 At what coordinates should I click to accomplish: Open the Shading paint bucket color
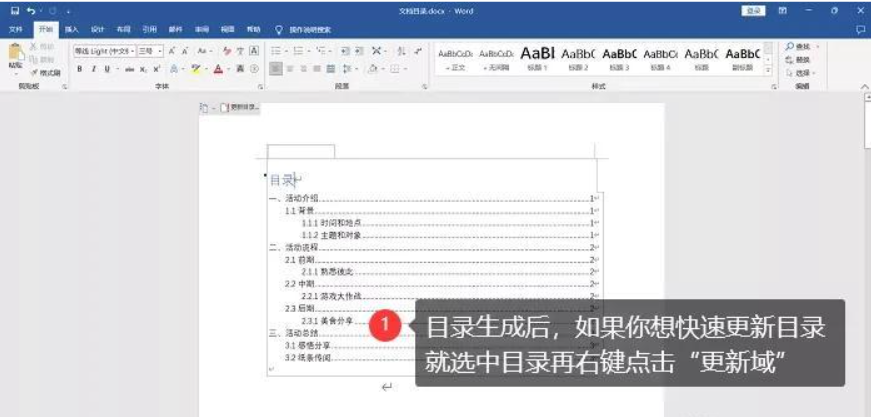point(373,69)
